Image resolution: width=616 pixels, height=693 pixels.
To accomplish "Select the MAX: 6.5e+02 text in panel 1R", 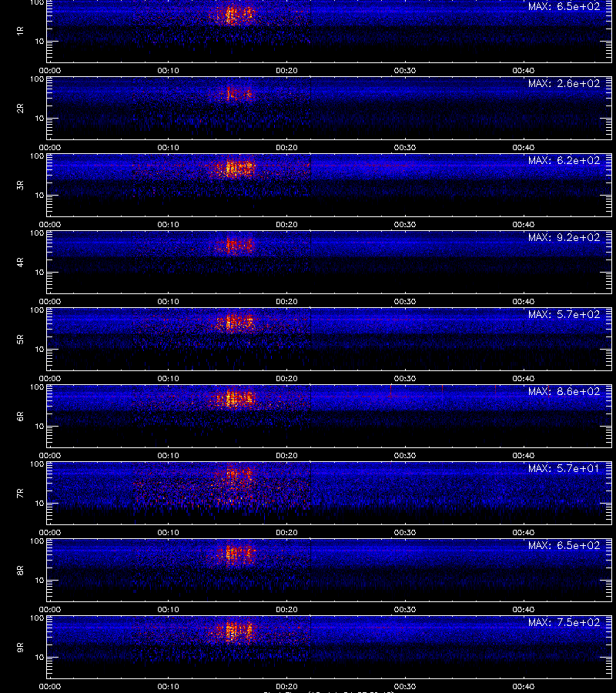I will (x=564, y=7).
